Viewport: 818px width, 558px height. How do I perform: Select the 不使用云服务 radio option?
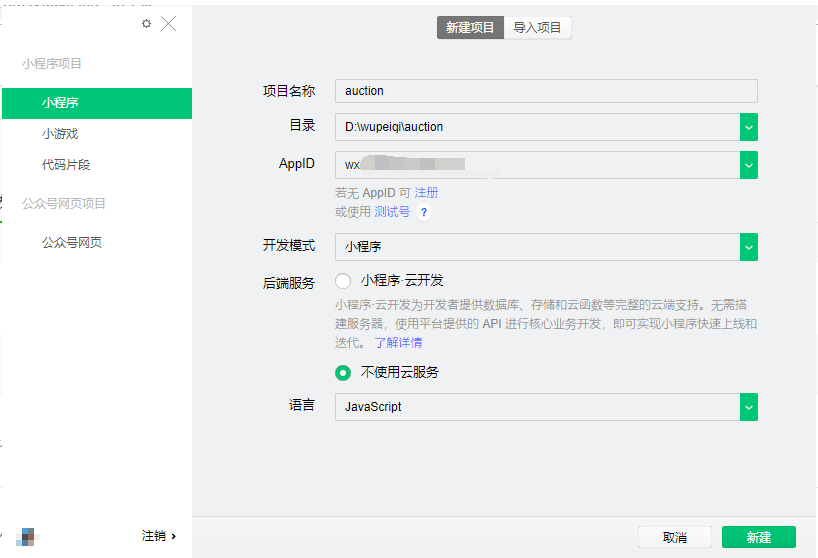pos(343,372)
